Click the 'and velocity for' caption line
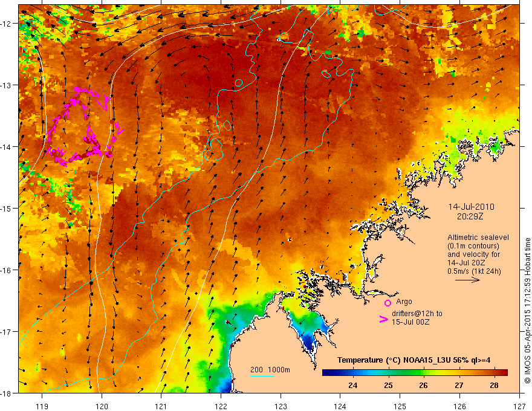This screenshot has height=411, width=532. click(473, 254)
